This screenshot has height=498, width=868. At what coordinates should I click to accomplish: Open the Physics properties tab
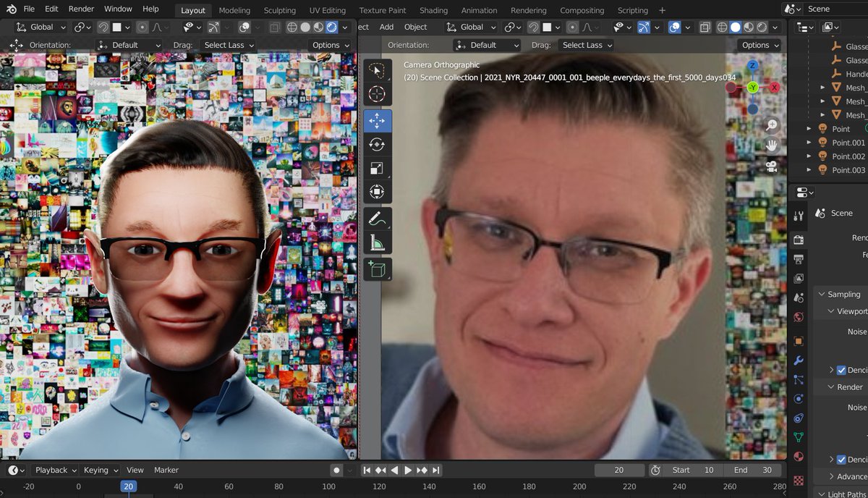(x=799, y=399)
